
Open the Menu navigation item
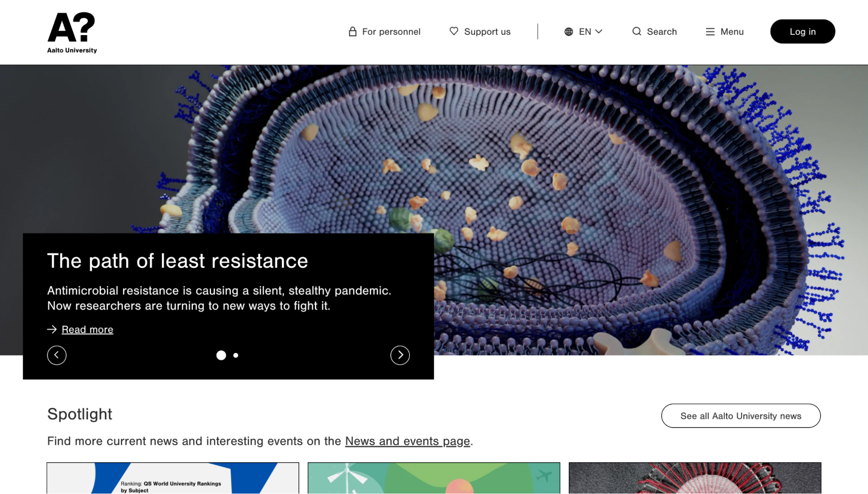[x=732, y=32]
